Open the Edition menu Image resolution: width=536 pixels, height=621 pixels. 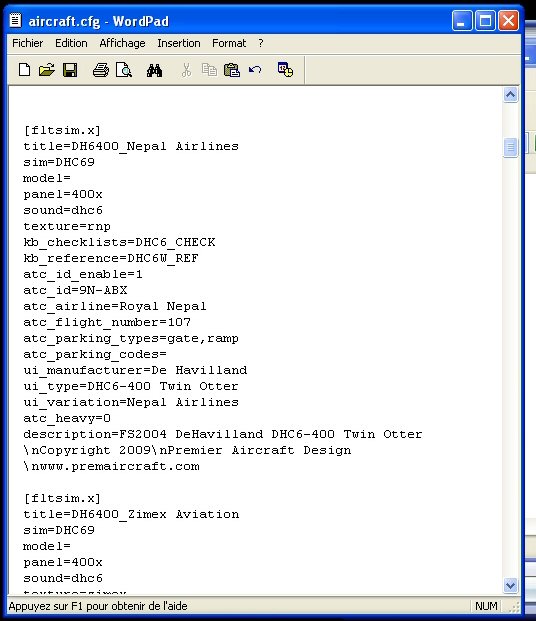pos(71,43)
